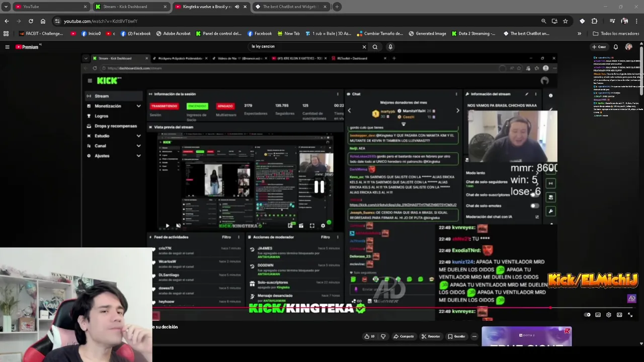The width and height of the screenshot is (644, 362).
Task: Open the Extensions puzzle icon
Action: [595, 21]
